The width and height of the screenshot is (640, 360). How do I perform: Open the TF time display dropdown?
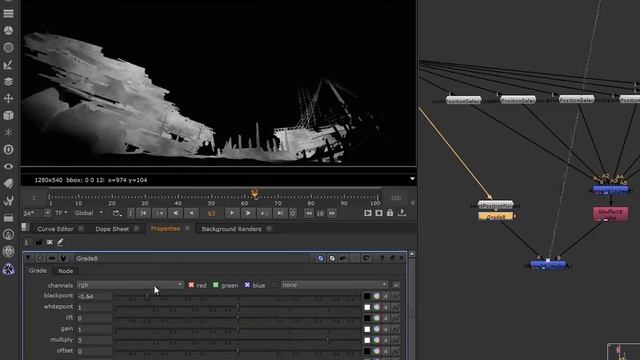coord(61,213)
